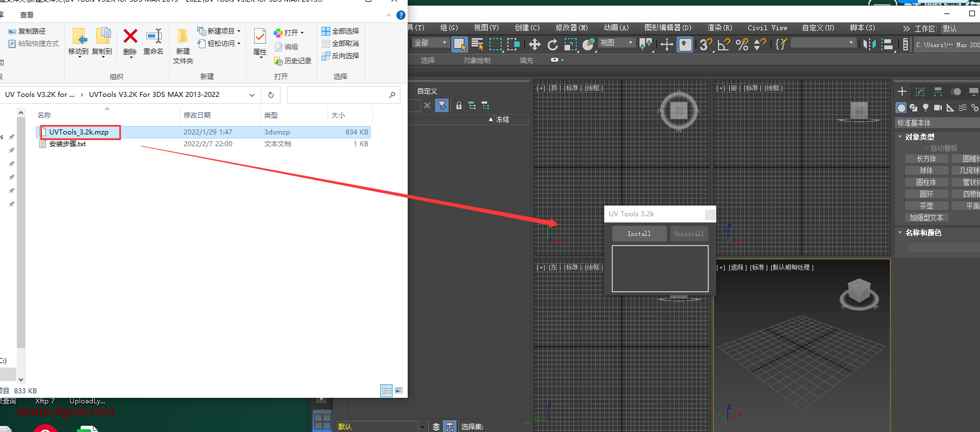The image size is (980, 432).
Task: Switch Explorer to details view icon
Action: (x=386, y=391)
